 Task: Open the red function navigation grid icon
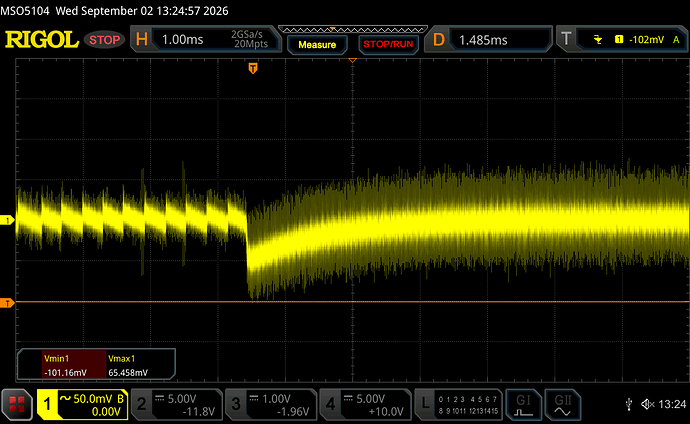tap(17, 404)
